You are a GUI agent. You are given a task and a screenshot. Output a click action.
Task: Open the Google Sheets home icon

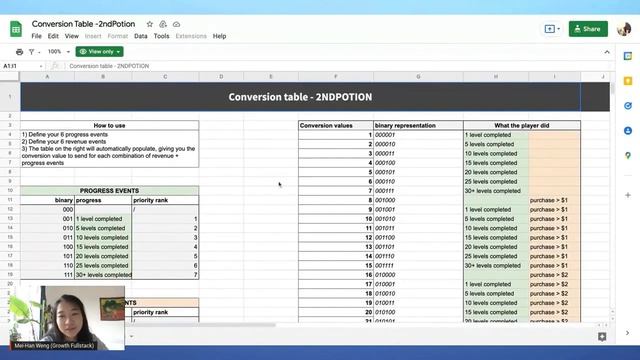(x=16, y=29)
